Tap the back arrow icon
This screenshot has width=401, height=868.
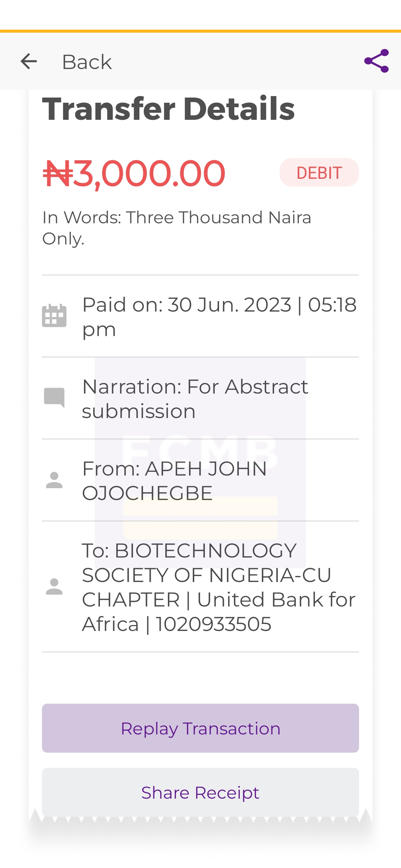pyautogui.click(x=29, y=62)
